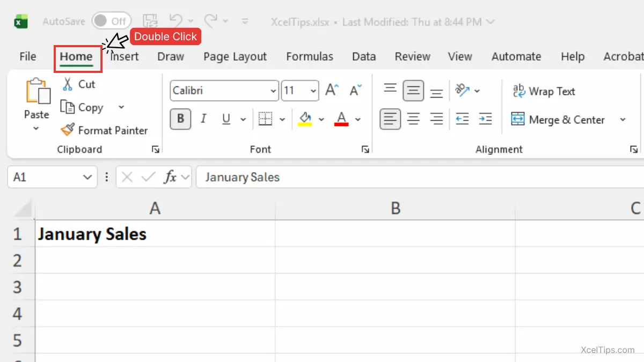Open the Font settings dialog launcher
644x362 pixels.
click(365, 149)
